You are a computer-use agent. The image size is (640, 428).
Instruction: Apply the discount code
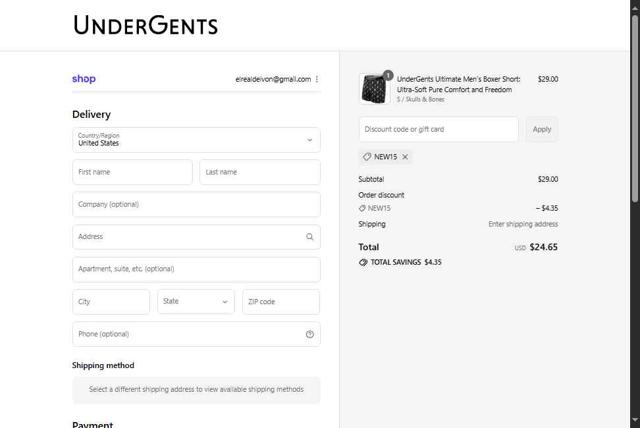[542, 129]
